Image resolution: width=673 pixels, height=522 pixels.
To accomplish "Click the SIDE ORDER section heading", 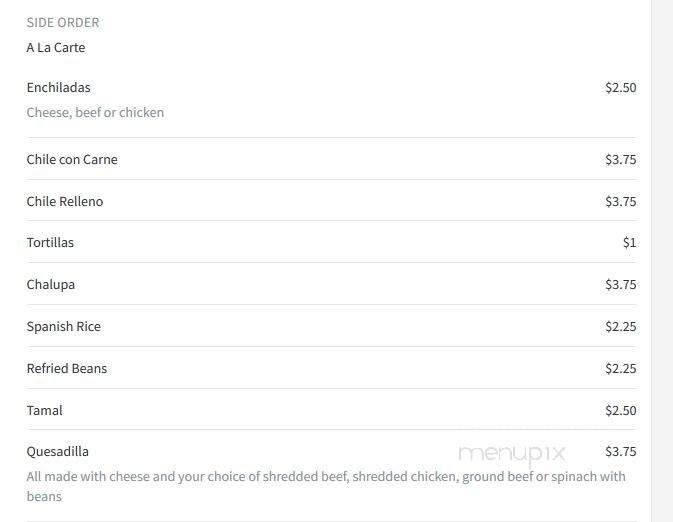I will point(63,22).
